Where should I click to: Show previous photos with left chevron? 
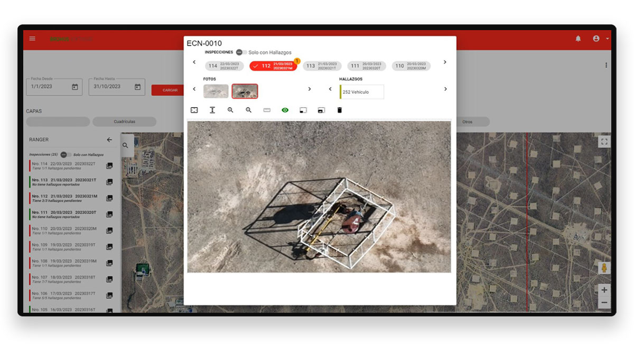pyautogui.click(x=194, y=89)
